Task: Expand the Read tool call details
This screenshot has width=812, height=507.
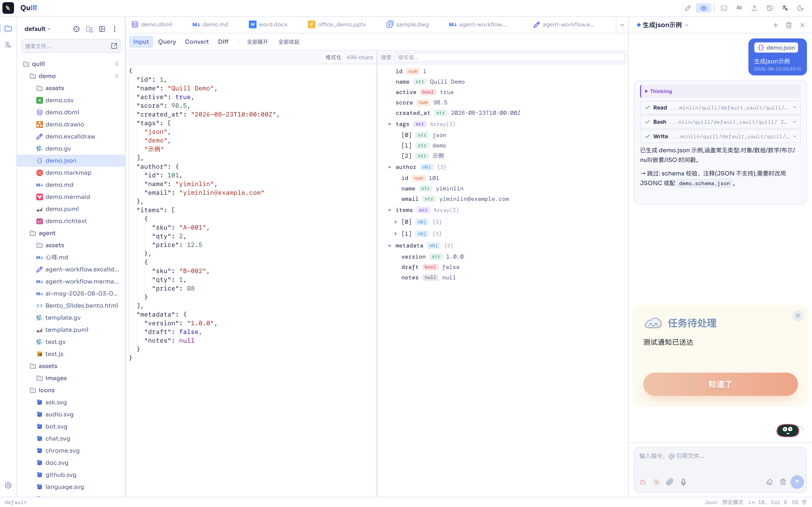Action: [720, 108]
